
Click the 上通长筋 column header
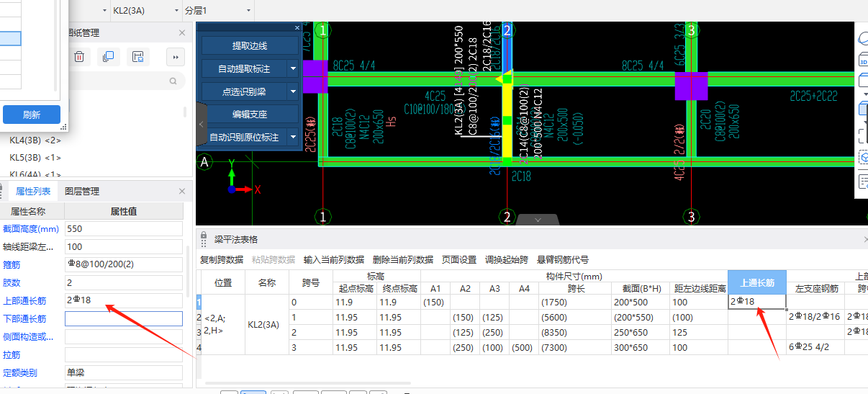click(x=757, y=282)
